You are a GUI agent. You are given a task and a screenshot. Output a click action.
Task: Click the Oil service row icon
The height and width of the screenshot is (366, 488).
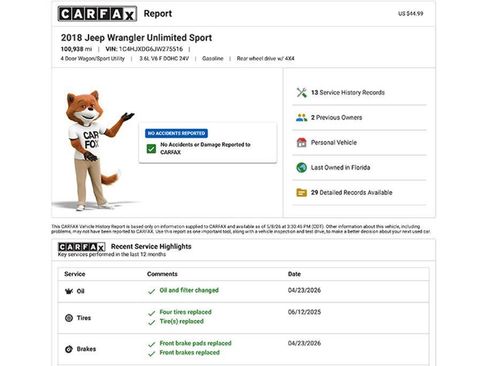(69, 291)
